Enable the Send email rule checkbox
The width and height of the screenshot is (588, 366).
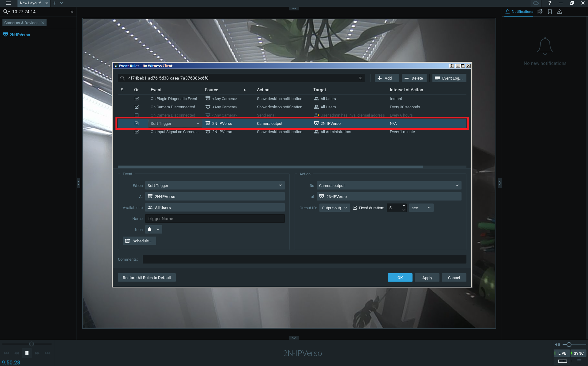tap(137, 115)
